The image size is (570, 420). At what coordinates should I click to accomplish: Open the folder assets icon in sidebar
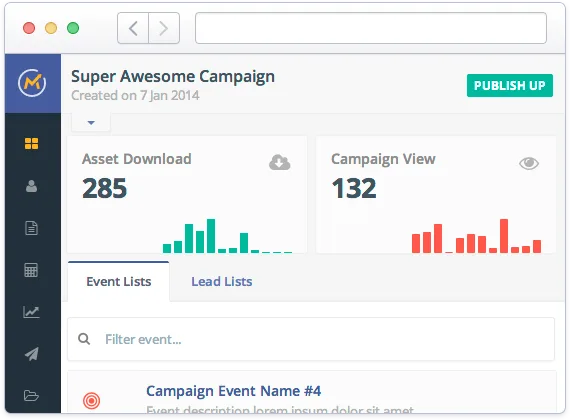click(x=31, y=395)
